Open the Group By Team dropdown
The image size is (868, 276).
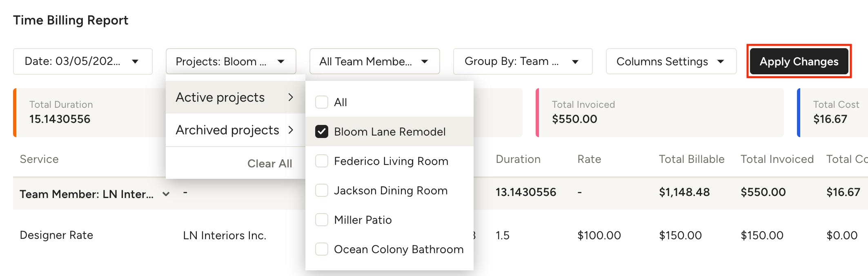click(523, 61)
